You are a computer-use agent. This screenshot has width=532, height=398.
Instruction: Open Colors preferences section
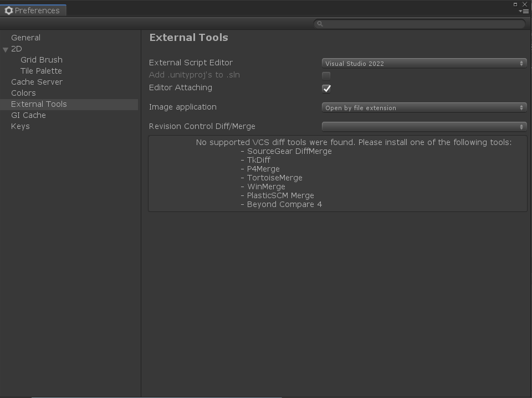23,93
